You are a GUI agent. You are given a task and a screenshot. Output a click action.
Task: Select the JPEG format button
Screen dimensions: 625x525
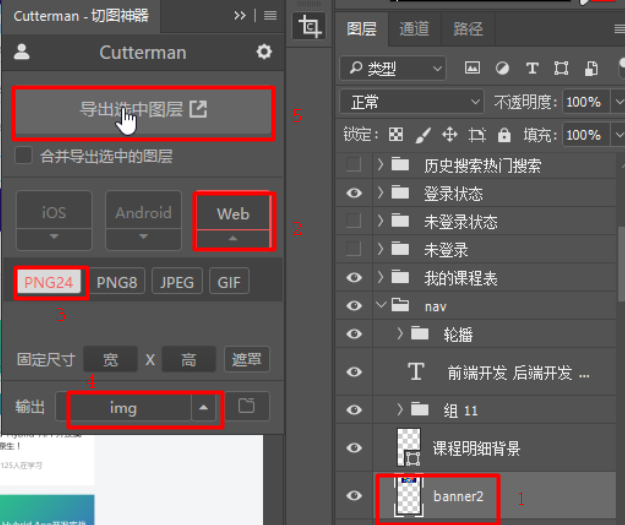pyautogui.click(x=177, y=282)
